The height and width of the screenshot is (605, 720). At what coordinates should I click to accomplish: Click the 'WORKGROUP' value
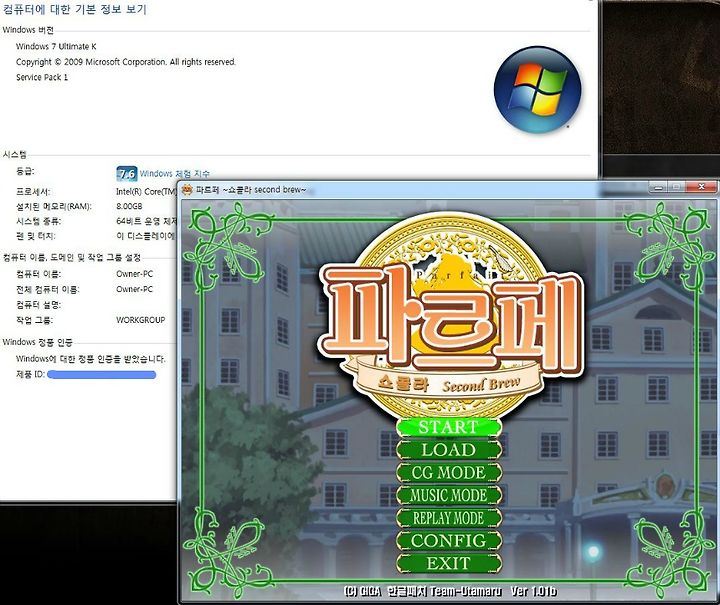141,320
